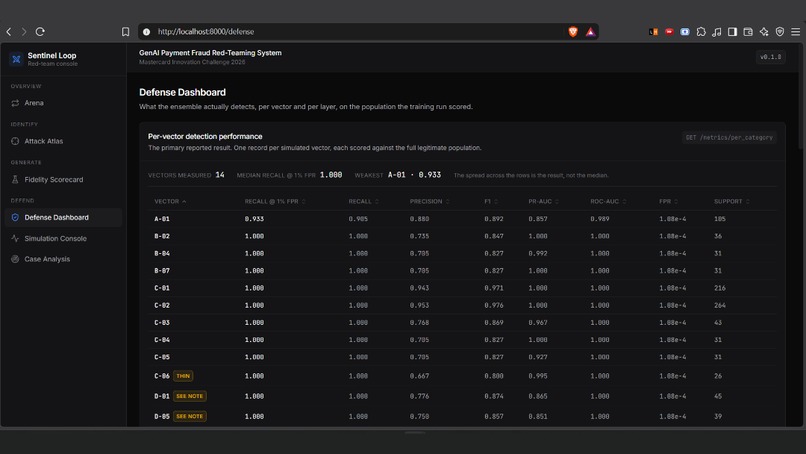The height and width of the screenshot is (454, 806).
Task: Sort by the F1 column
Action: click(491, 202)
